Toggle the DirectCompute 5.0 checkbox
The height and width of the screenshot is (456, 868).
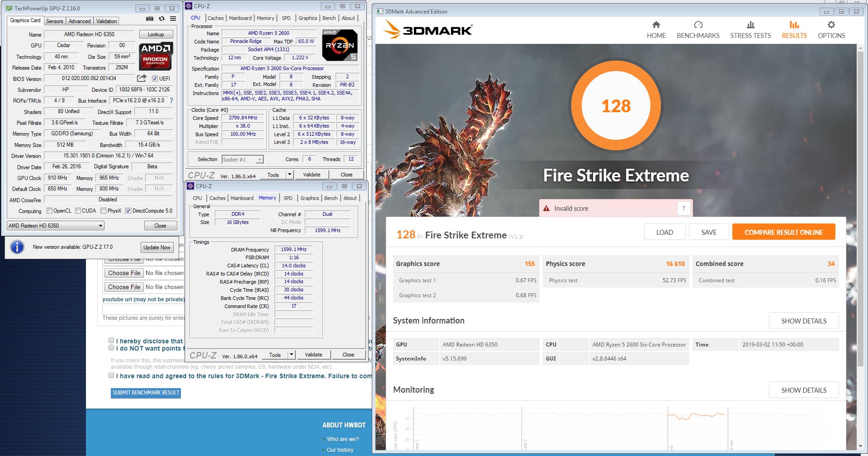pos(128,211)
